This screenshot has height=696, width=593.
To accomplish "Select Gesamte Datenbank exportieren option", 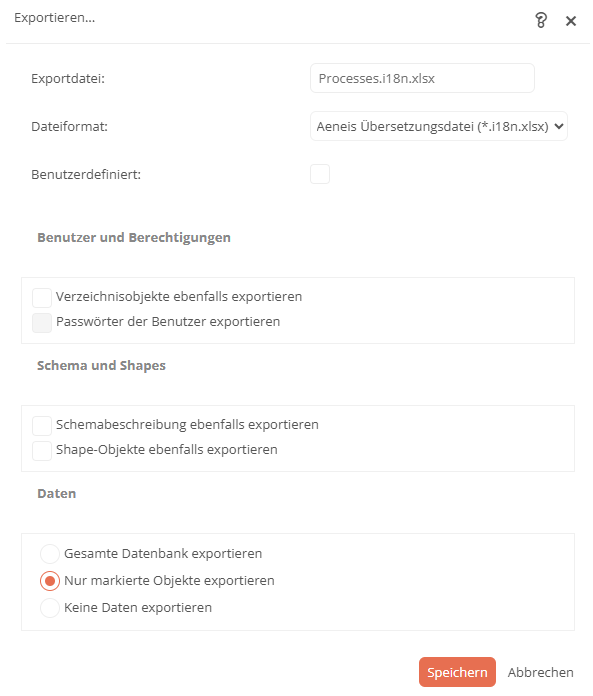I will 50,554.
